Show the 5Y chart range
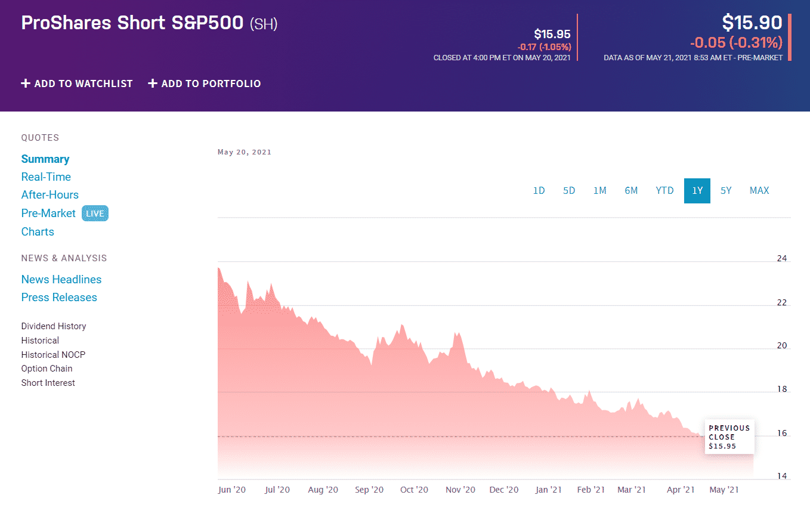Viewport: 810px width, 532px height. pyautogui.click(x=726, y=191)
